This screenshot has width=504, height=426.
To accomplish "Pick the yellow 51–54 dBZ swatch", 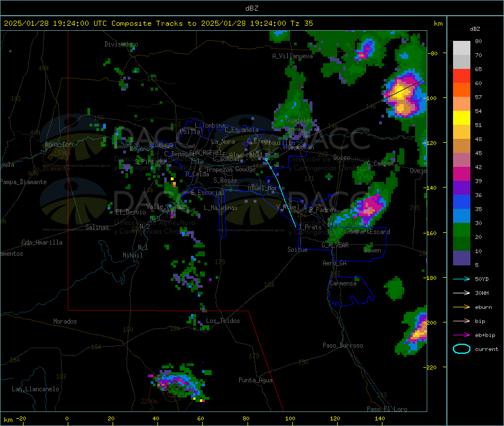I will pyautogui.click(x=461, y=118).
